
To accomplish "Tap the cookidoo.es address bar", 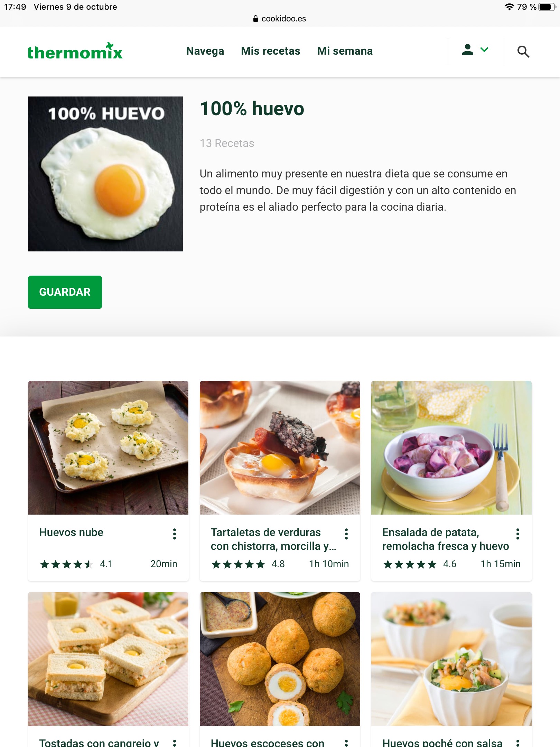I will tap(280, 19).
